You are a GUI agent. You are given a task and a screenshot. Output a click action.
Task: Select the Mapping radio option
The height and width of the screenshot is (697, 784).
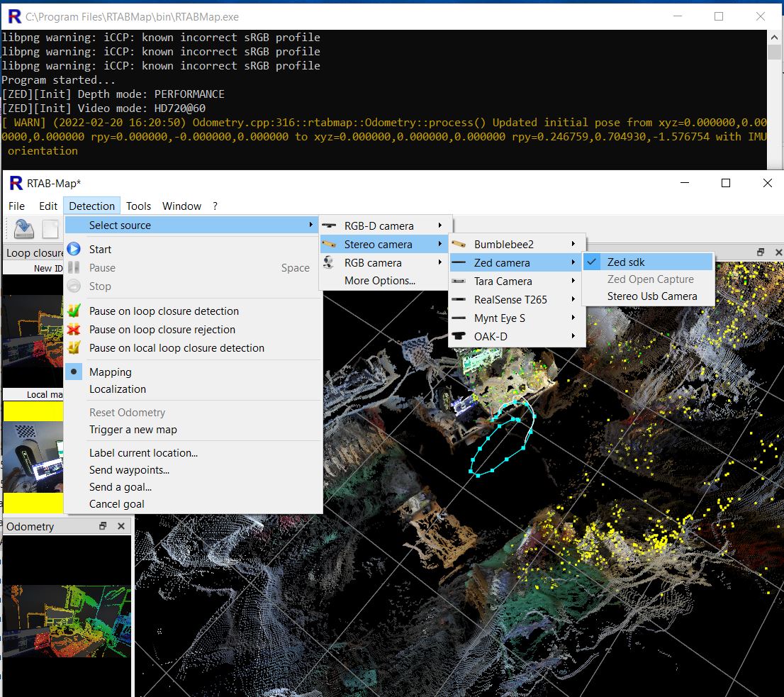click(x=110, y=372)
